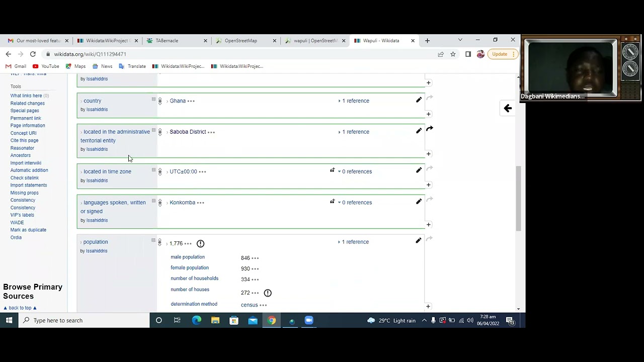Open the three-dots menu after Ghana
Image resolution: width=644 pixels, height=362 pixels.
point(191,101)
